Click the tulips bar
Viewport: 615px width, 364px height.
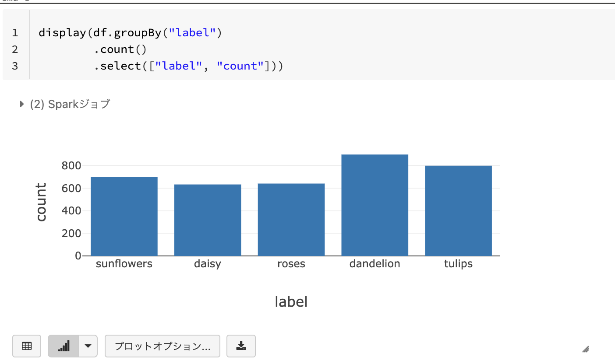(459, 210)
